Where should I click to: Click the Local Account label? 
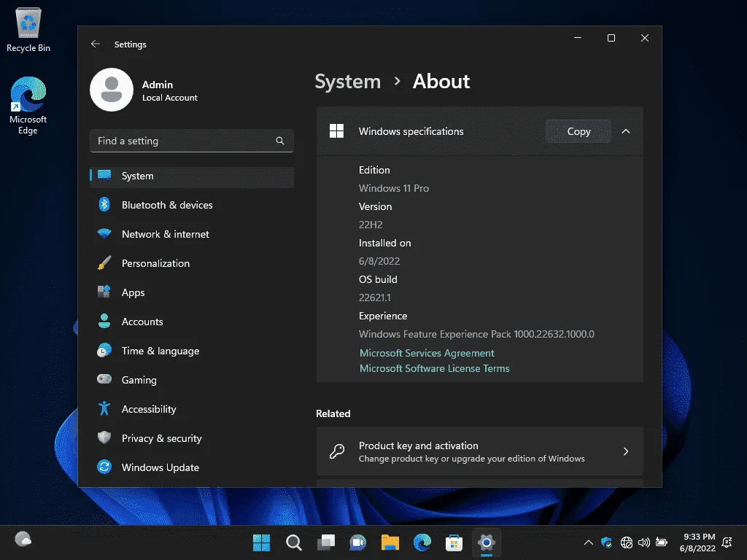(x=169, y=98)
